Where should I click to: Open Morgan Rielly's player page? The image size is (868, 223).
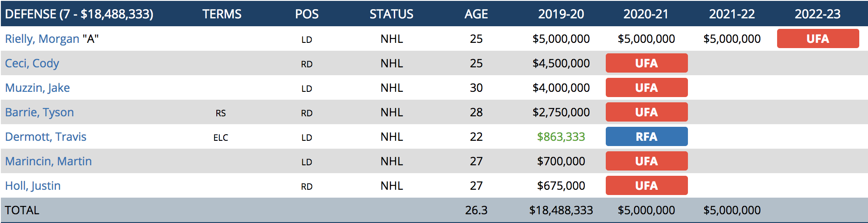pos(42,39)
